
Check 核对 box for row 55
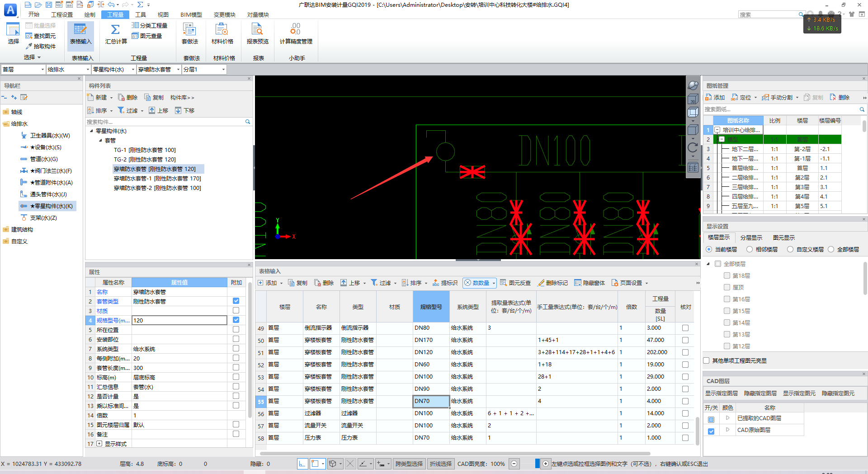pyautogui.click(x=685, y=401)
